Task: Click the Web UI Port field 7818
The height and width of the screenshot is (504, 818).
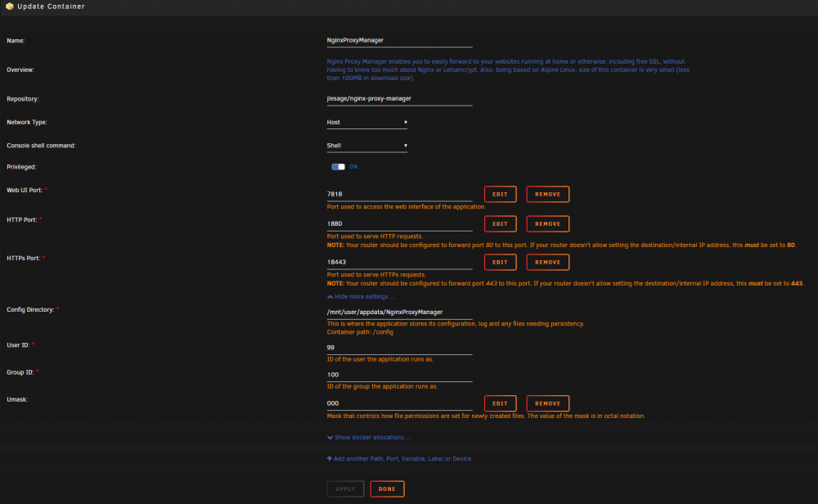Action: [400, 194]
